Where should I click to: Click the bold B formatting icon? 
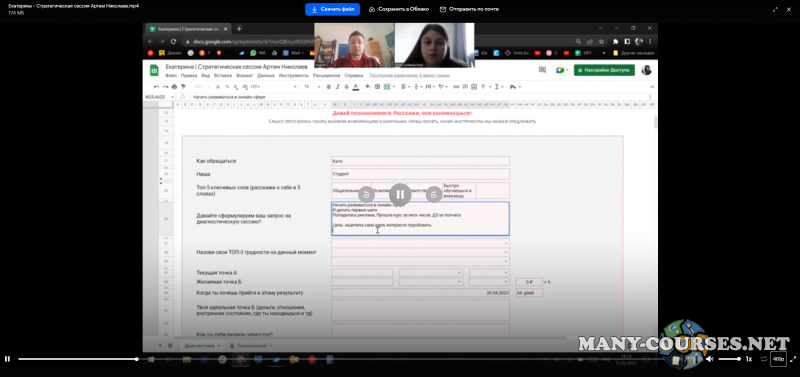[x=329, y=87]
